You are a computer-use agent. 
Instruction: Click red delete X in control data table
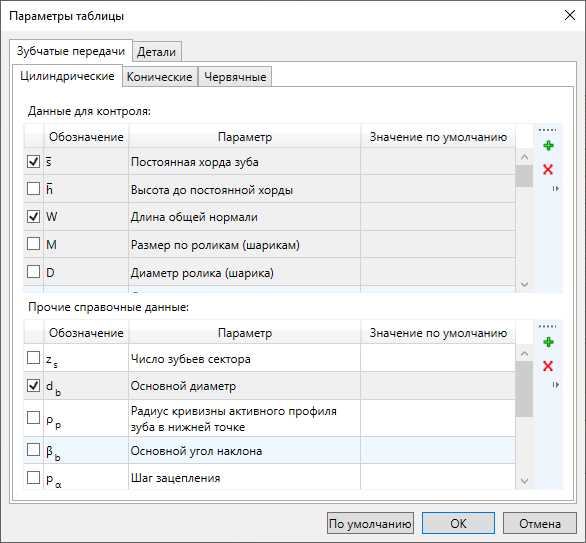[548, 170]
